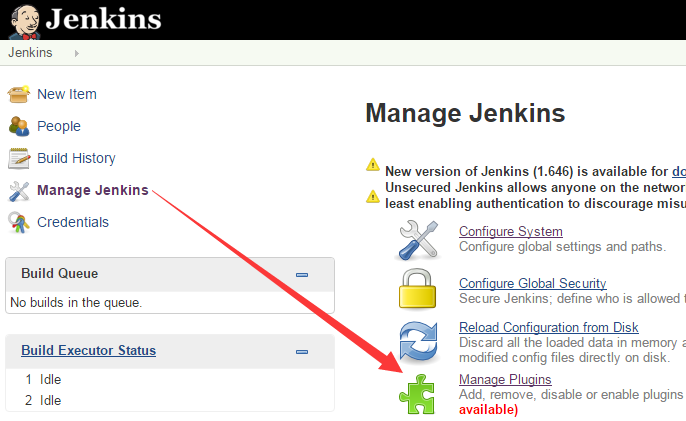
Task: Follow the download link in the new version notice
Action: [x=679, y=172]
